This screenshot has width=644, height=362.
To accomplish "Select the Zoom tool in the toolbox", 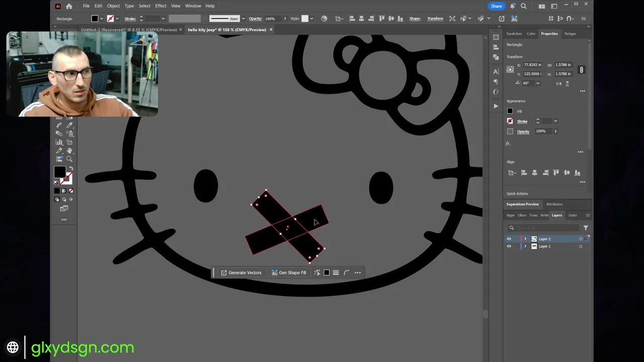I will 69,159.
